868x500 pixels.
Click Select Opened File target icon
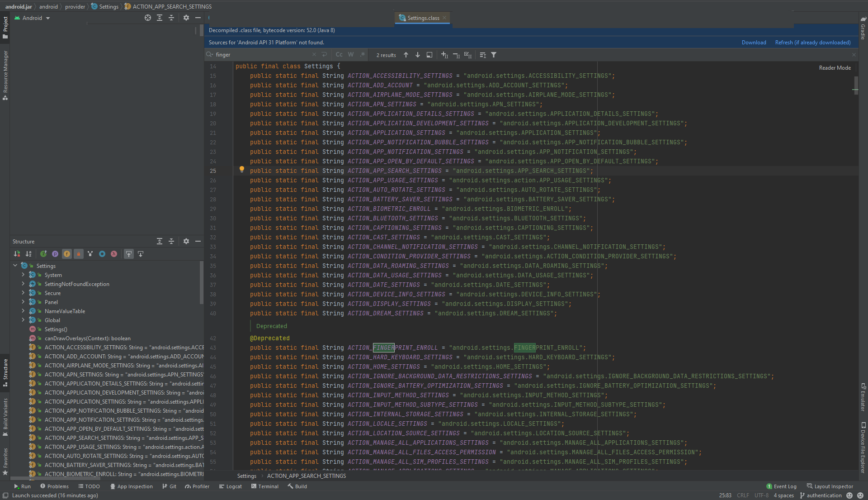tap(147, 18)
